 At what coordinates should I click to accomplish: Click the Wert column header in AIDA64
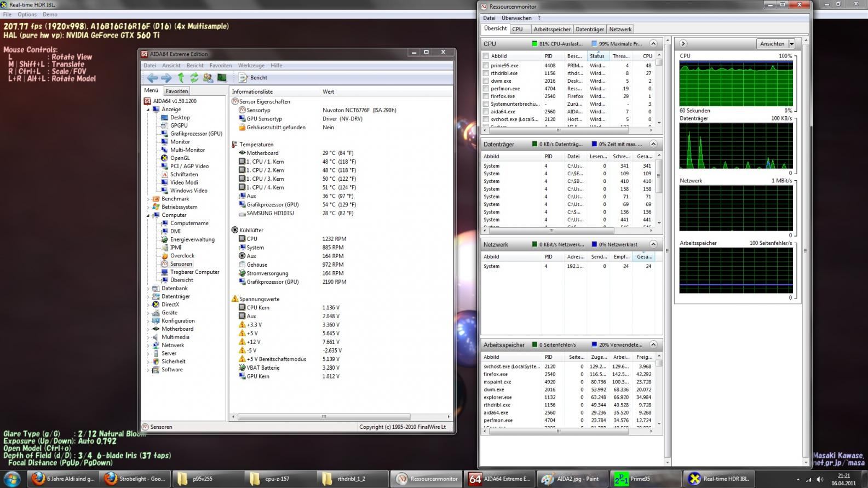(329, 91)
